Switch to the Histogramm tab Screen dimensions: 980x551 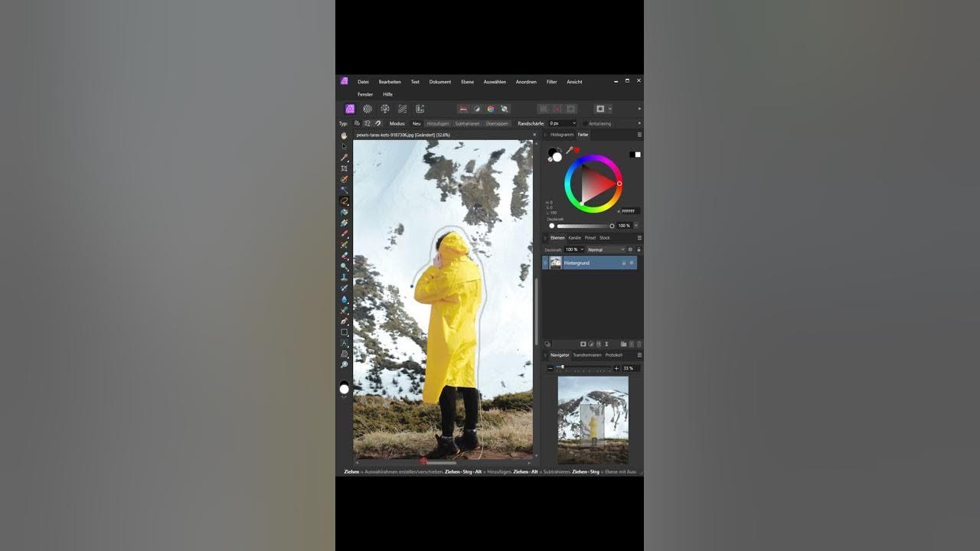click(561, 135)
